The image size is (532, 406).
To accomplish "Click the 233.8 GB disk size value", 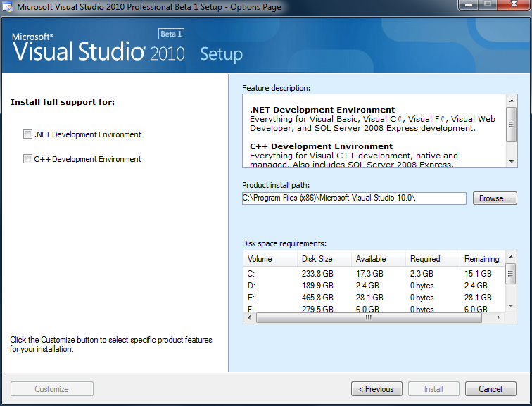I will coord(317,274).
